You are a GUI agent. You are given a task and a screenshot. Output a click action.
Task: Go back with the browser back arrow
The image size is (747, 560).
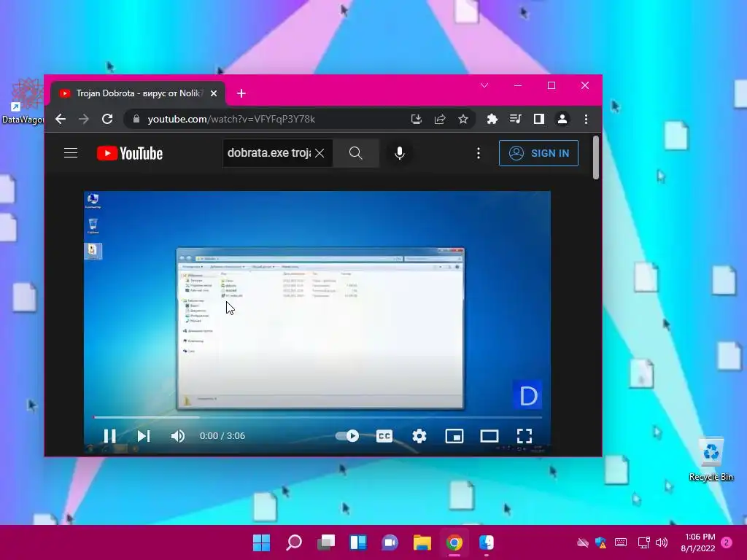pos(61,119)
